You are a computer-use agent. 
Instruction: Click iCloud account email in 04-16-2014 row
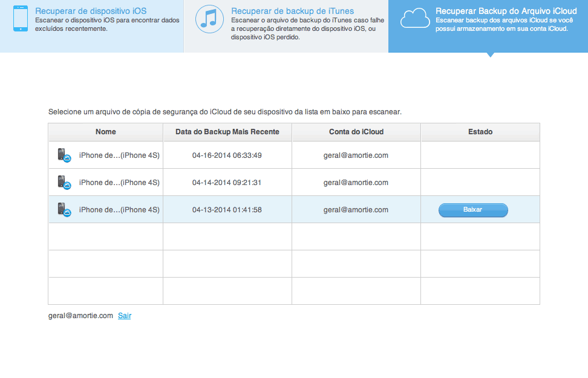[356, 155]
